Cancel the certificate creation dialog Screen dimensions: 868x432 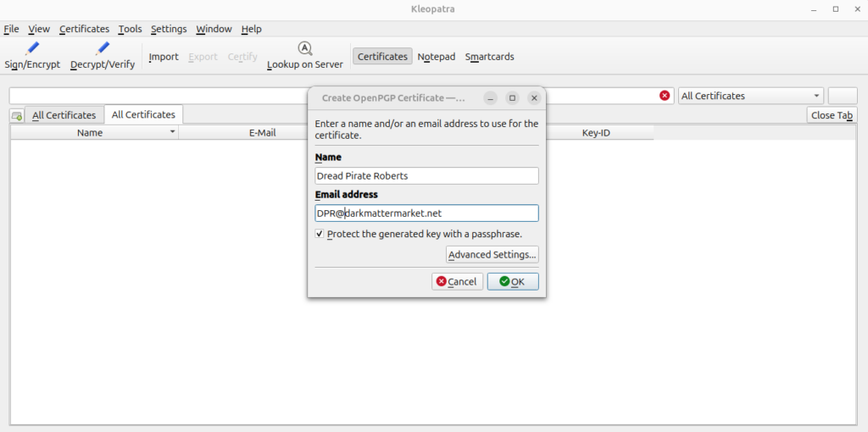[457, 281]
